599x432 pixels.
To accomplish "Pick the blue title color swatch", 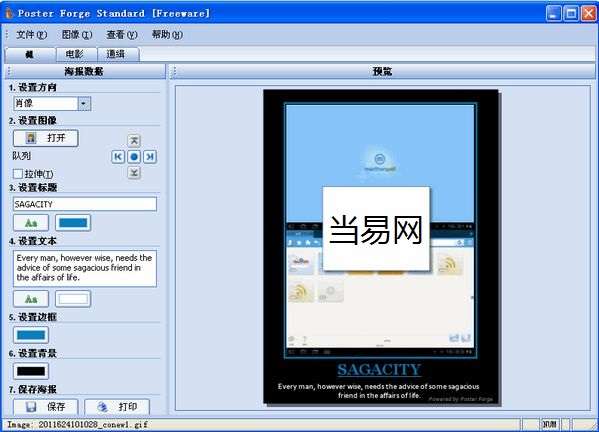I will pyautogui.click(x=73, y=223).
